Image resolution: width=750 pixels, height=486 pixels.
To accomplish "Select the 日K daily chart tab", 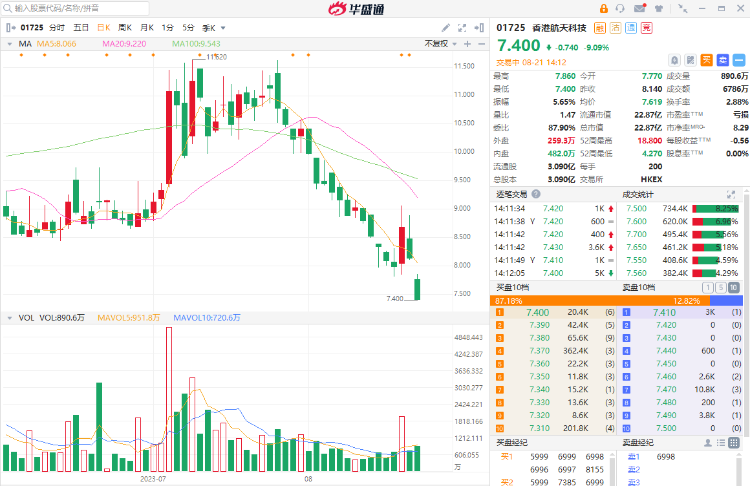I will pos(104,28).
